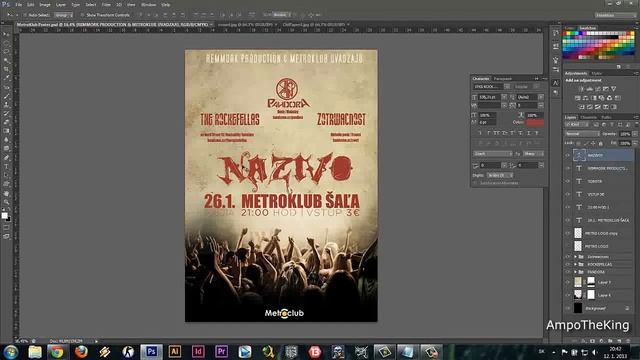640x360 pixels.
Task: Switch to the Paths tab
Action: pyautogui.click(x=606, y=117)
